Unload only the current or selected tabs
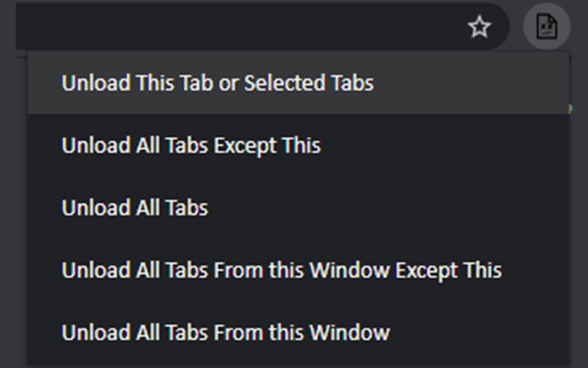The image size is (588, 368). pyautogui.click(x=217, y=83)
